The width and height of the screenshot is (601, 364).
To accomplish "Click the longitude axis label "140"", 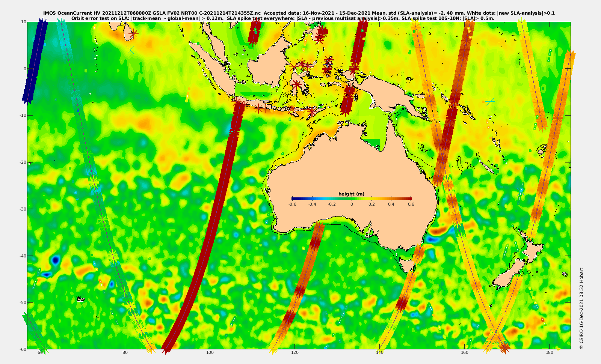I will [x=380, y=353].
